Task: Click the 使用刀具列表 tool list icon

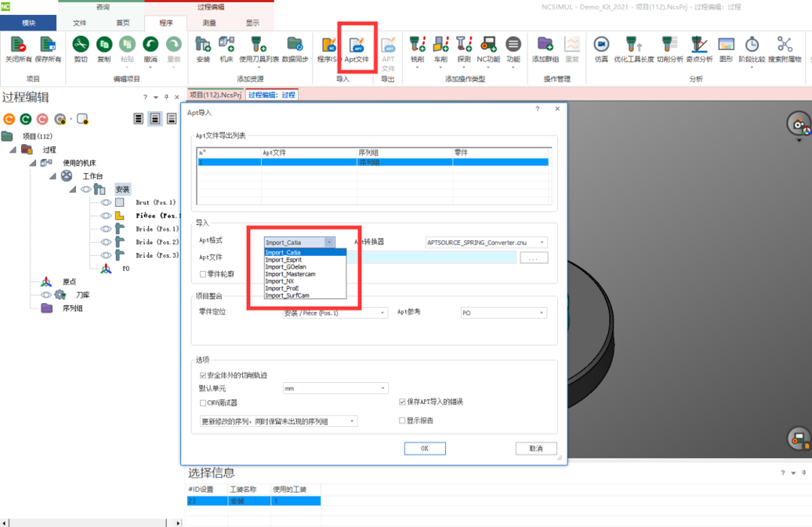Action: pyautogui.click(x=259, y=45)
